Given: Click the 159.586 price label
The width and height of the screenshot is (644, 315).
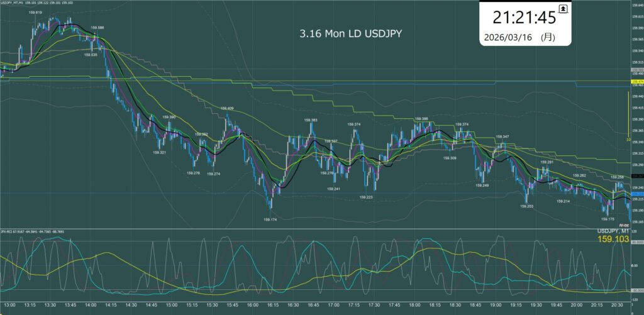Looking at the screenshot, I should [x=97, y=28].
